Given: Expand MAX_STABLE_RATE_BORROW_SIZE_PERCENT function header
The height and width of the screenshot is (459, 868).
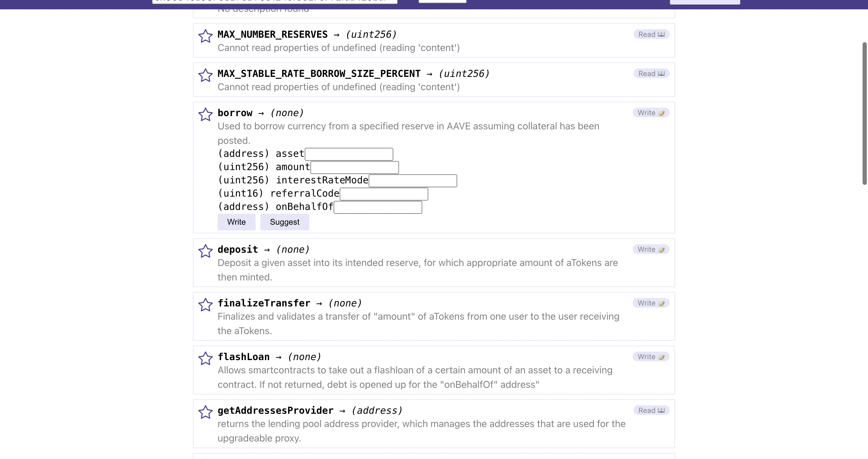Looking at the screenshot, I should click(354, 74).
